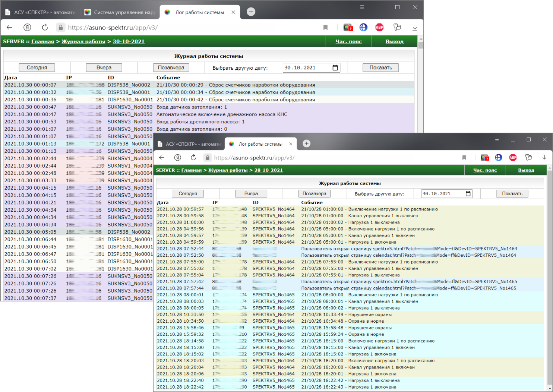Open new tab in the rear window
The width and height of the screenshot is (553, 392).
(x=251, y=12)
